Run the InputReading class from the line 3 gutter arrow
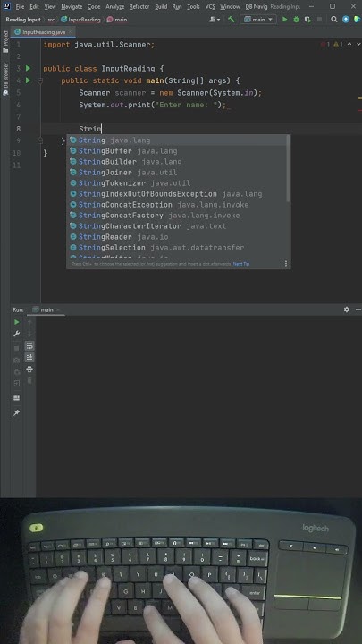The height and width of the screenshot is (644, 362). pos(28,68)
